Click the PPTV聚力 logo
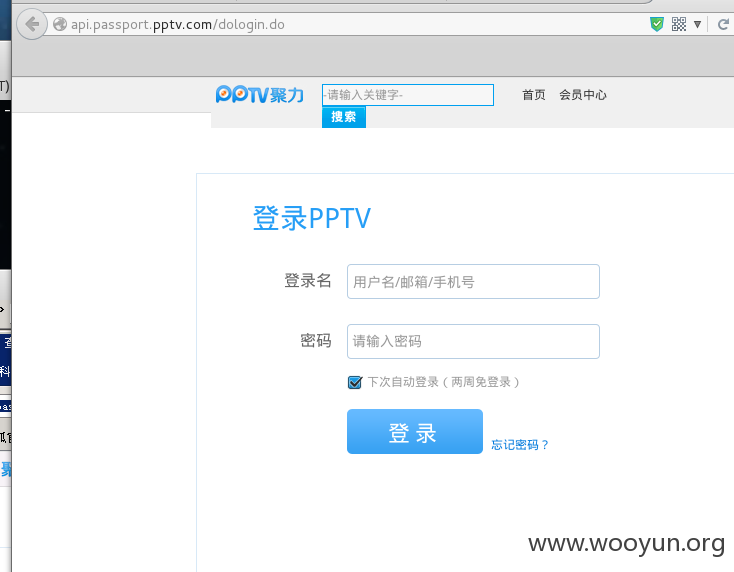The image size is (734, 572). pyautogui.click(x=259, y=94)
